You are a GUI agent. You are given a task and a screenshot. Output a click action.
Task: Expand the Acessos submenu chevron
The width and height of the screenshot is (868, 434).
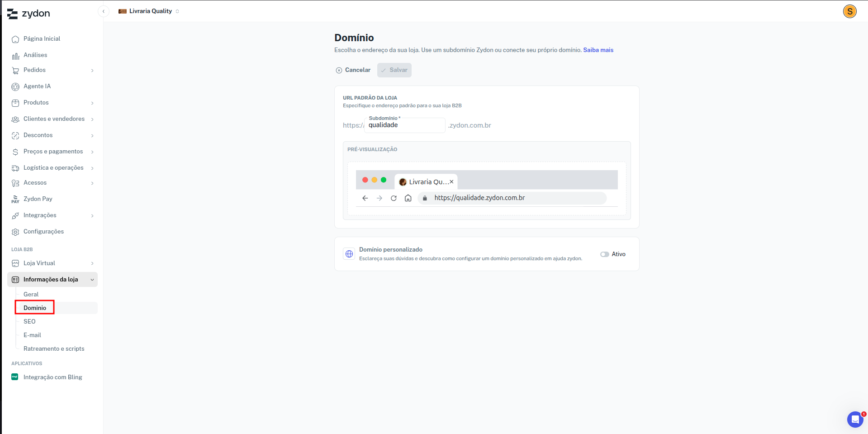click(92, 183)
